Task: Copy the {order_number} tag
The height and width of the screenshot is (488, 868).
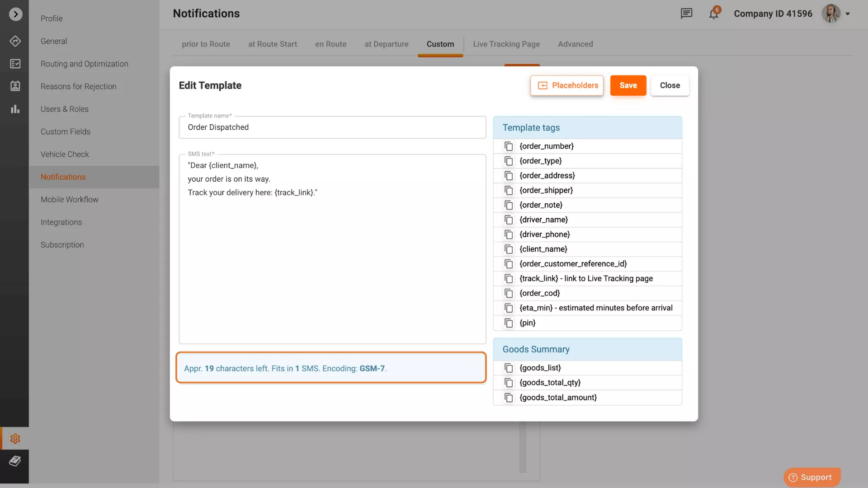Action: (x=509, y=146)
